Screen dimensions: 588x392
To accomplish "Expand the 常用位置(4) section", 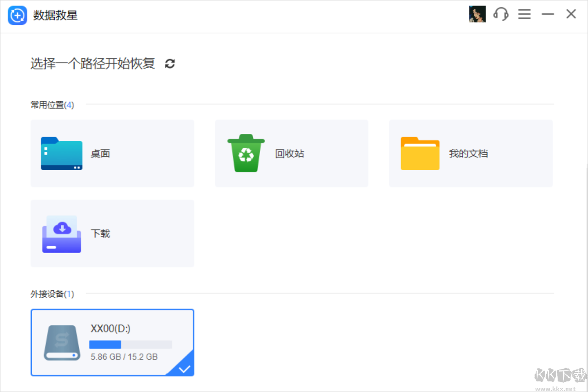I will 52,104.
